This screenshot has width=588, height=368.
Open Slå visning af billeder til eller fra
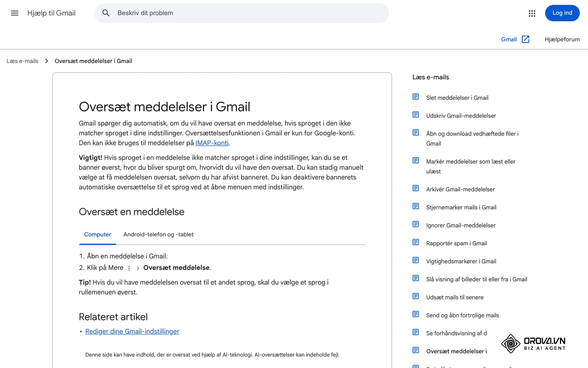coord(477,280)
